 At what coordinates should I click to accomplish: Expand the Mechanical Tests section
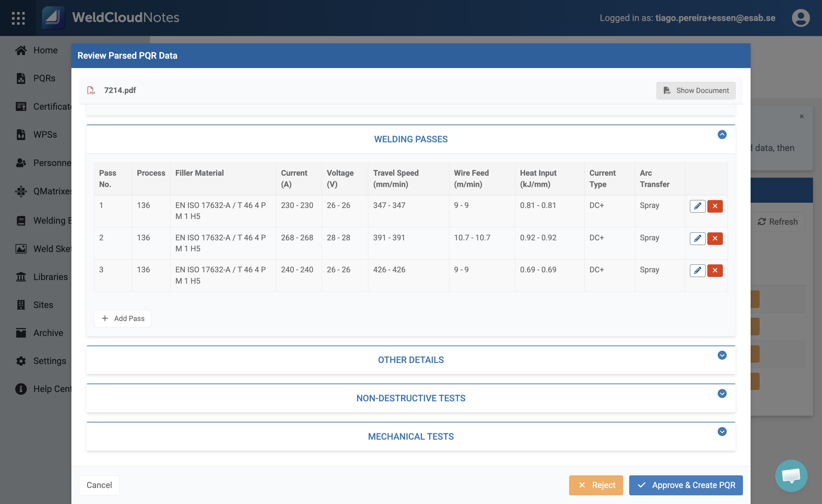click(x=722, y=432)
